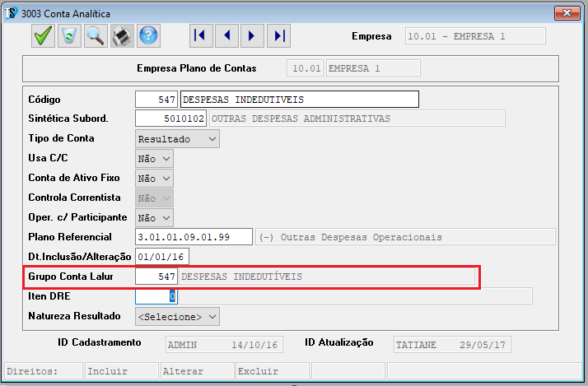
Task: Click Grupo Conta Lalur code field 547
Action: [156, 277]
